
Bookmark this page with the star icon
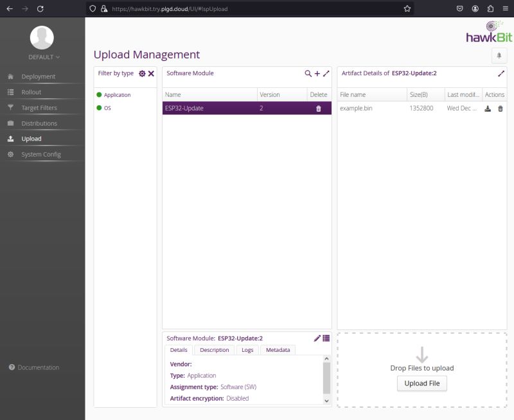pyautogui.click(x=407, y=9)
